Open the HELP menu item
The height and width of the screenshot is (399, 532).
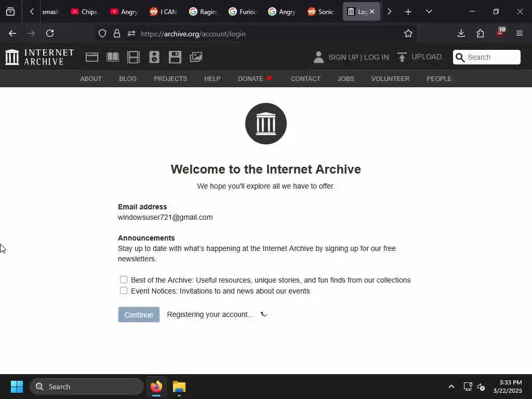(212, 79)
